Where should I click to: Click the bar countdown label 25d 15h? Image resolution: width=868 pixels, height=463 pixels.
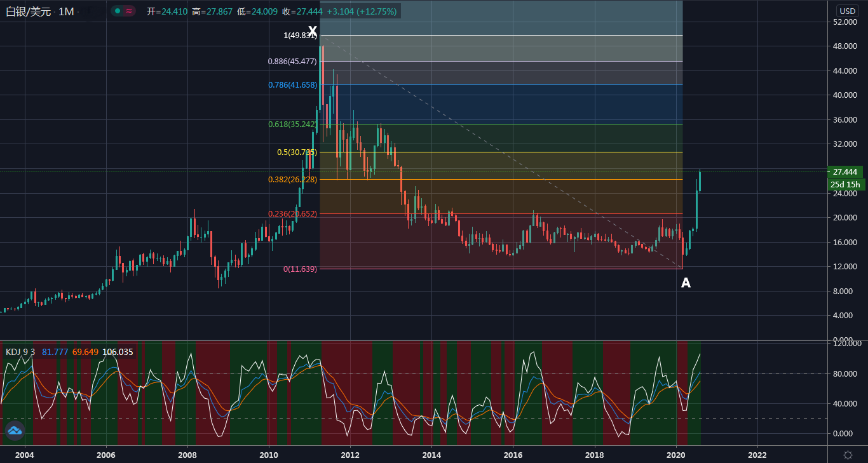click(845, 185)
